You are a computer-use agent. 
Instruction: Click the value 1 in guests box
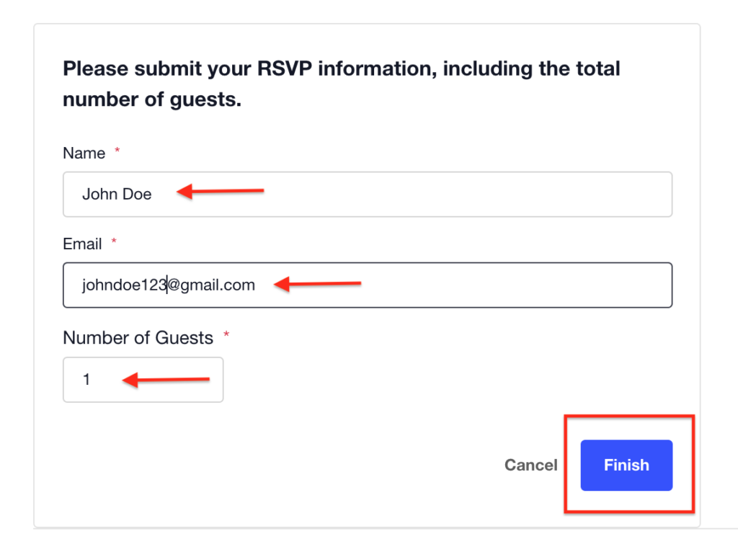pyautogui.click(x=86, y=379)
